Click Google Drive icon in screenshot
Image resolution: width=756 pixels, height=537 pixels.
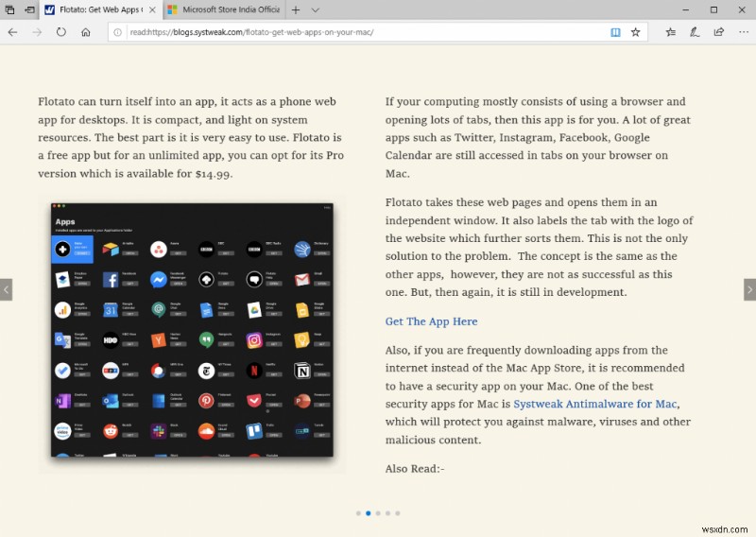254,310
